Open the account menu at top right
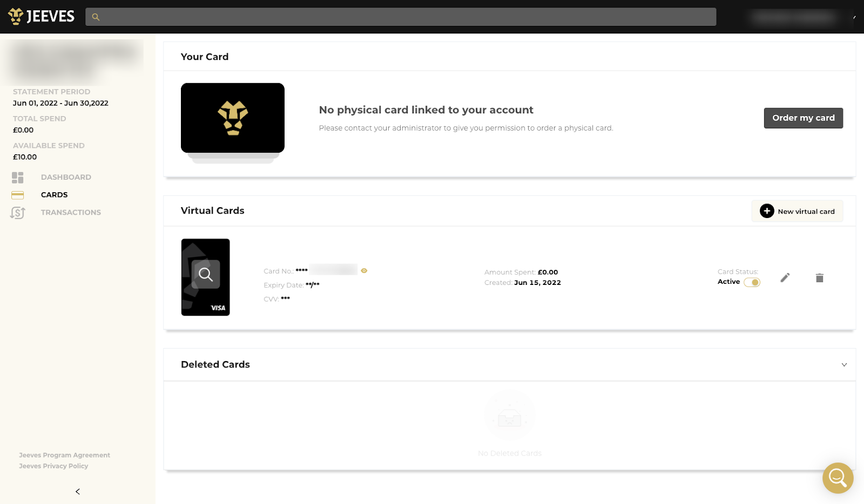This screenshot has height=504, width=864. [x=793, y=17]
